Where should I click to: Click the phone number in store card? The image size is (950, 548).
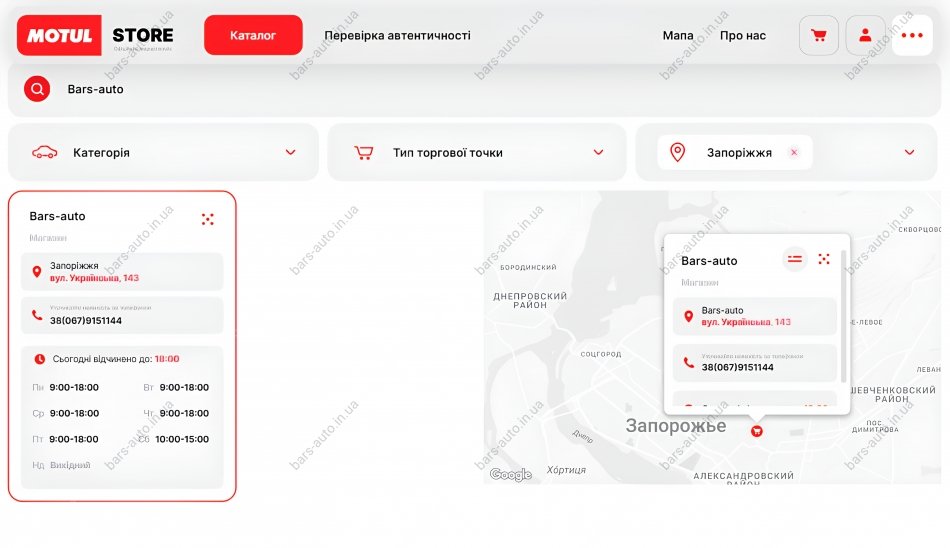[x=85, y=320]
